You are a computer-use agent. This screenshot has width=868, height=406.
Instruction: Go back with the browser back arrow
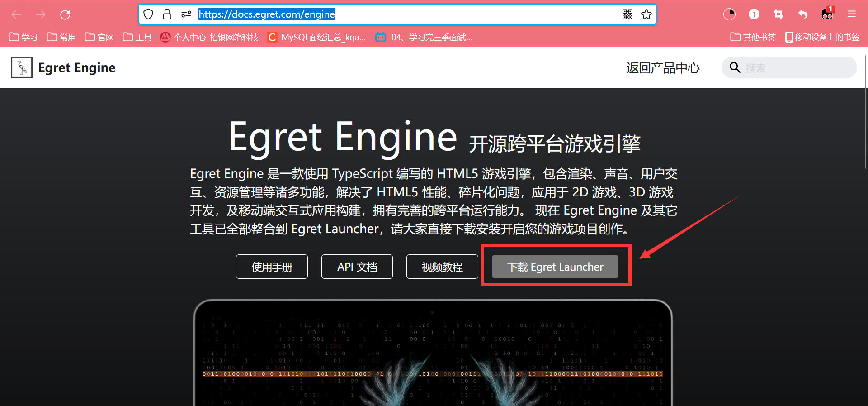tap(16, 14)
